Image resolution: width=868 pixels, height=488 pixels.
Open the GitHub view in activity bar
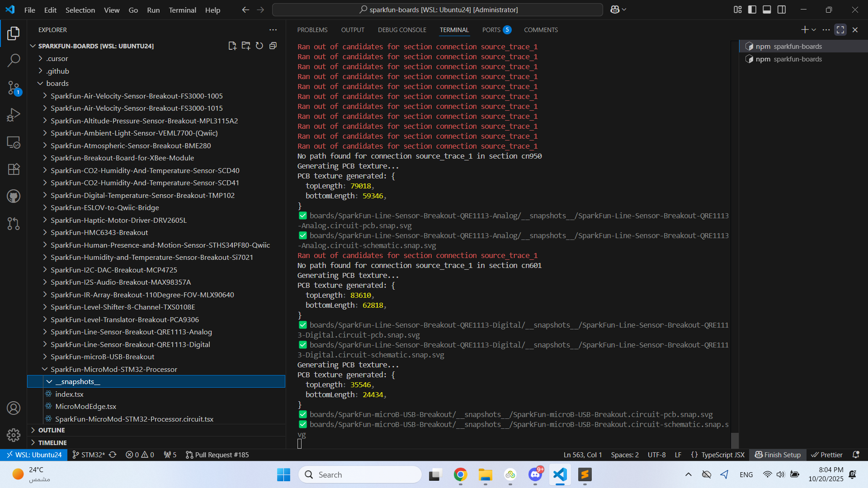click(14, 196)
